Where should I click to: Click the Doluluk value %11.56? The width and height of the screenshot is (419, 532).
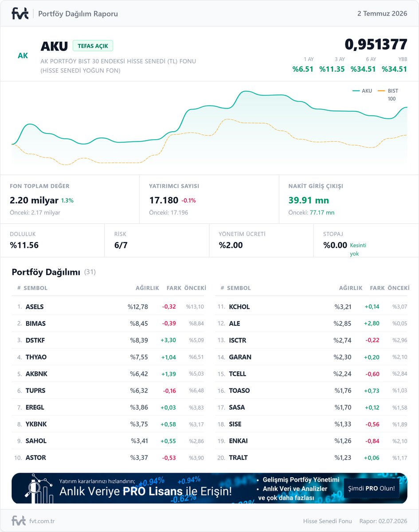[x=24, y=245]
